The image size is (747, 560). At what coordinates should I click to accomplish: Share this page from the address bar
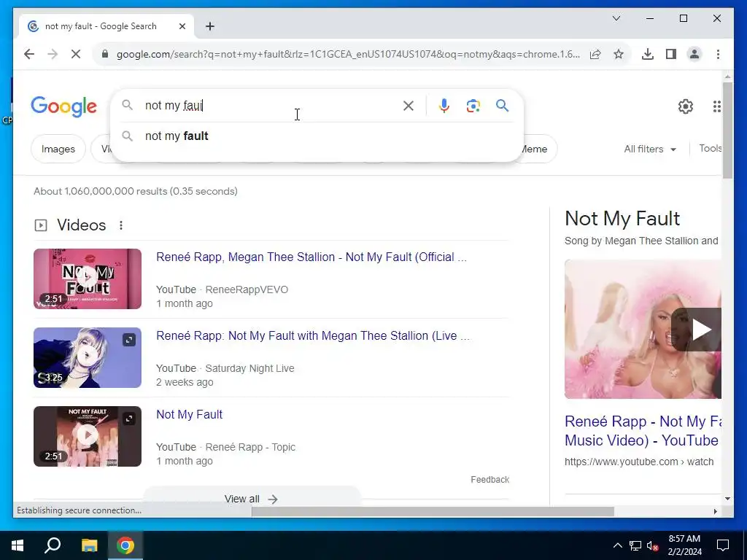595,54
